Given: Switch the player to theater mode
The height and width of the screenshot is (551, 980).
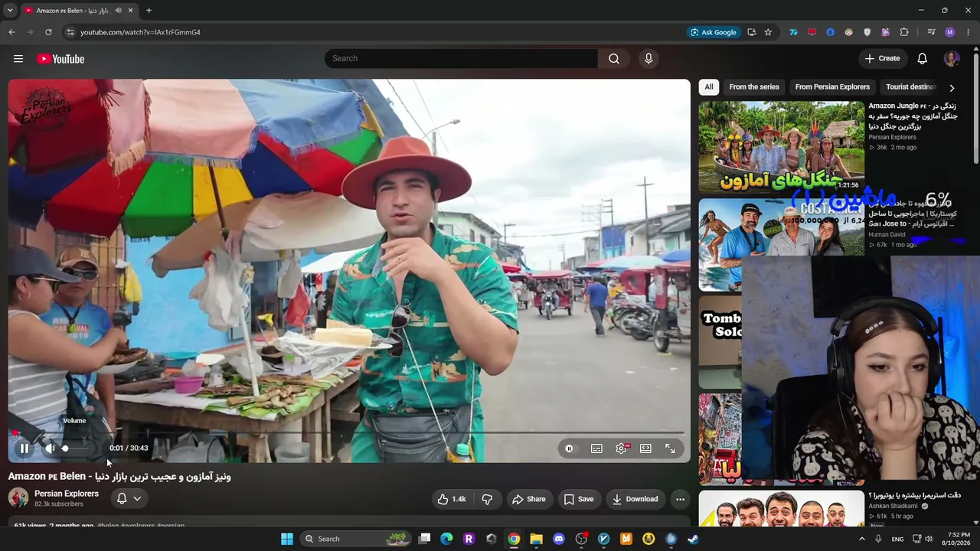Looking at the screenshot, I should tap(645, 448).
